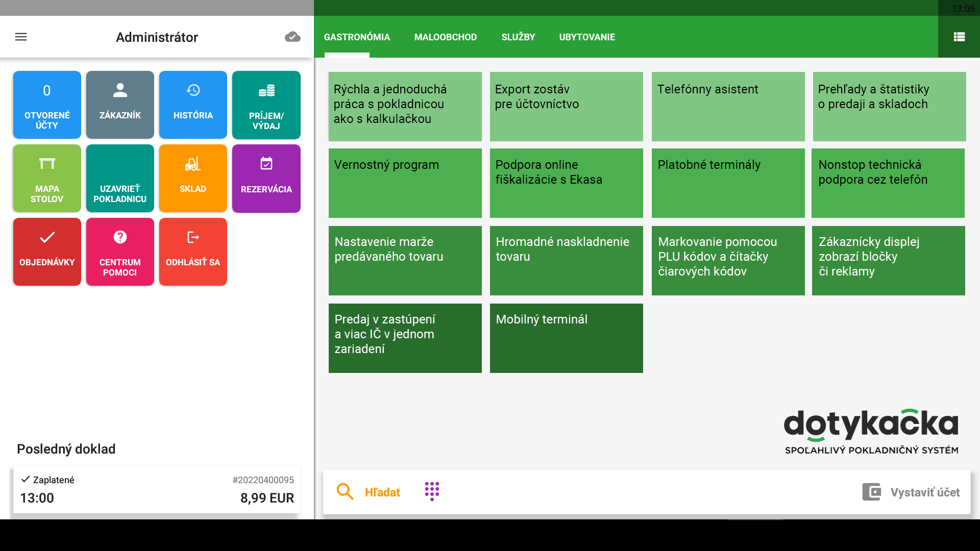Click the Hľadať search field

369,492
